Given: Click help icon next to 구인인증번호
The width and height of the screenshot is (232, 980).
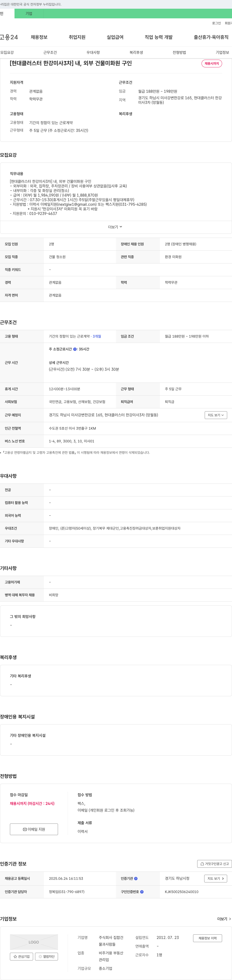Looking at the screenshot, I should (x=142, y=892).
